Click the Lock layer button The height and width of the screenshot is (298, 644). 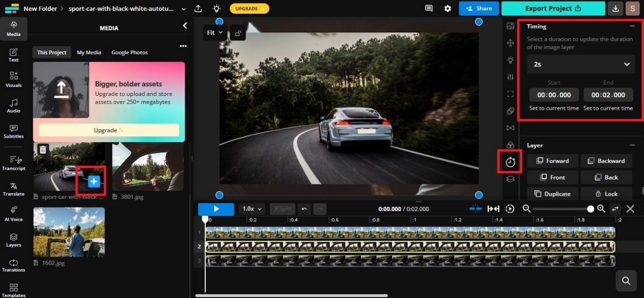(x=606, y=194)
